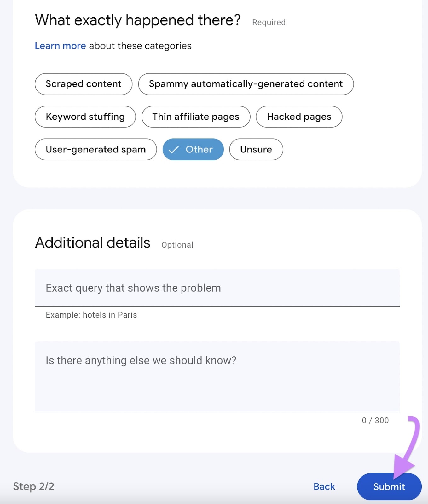Click the Additional details heading
428x504 pixels.
click(92, 243)
